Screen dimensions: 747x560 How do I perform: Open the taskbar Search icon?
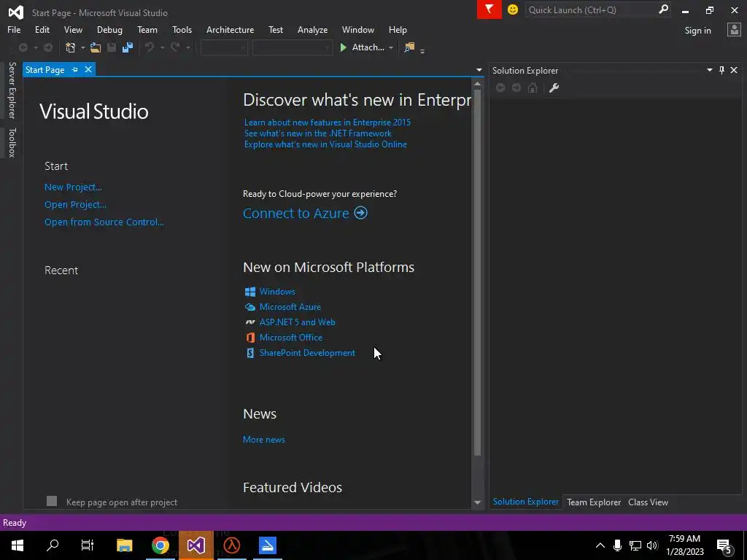[x=53, y=545]
